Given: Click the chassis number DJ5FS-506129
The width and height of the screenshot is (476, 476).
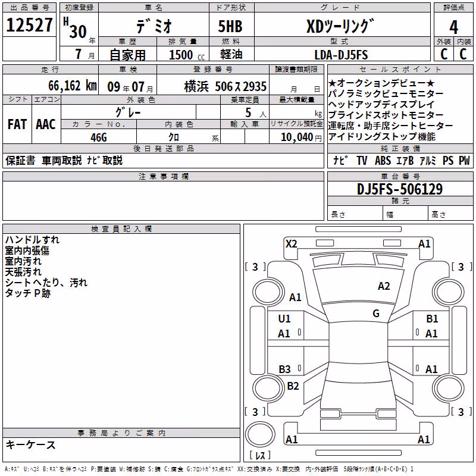Looking at the screenshot, I should [400, 189].
